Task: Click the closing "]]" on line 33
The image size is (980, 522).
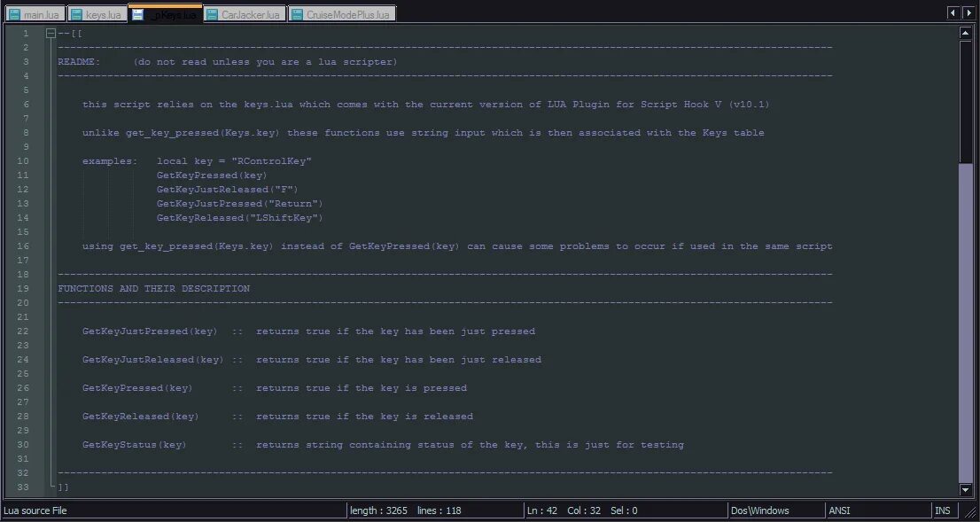Action: [63, 487]
